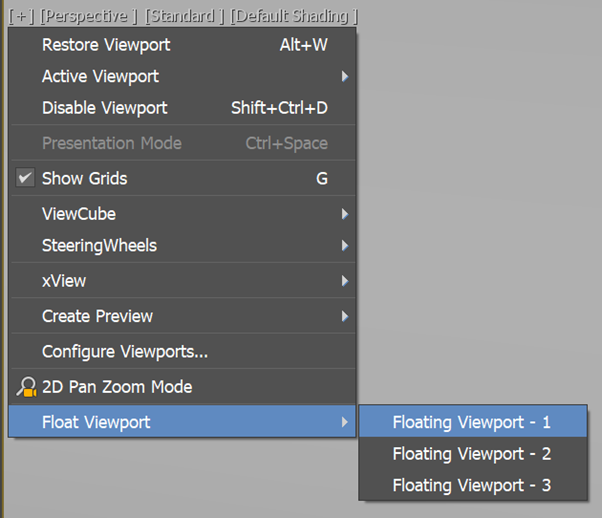
Task: Expand the Active Viewport submenu arrow
Action: point(345,76)
